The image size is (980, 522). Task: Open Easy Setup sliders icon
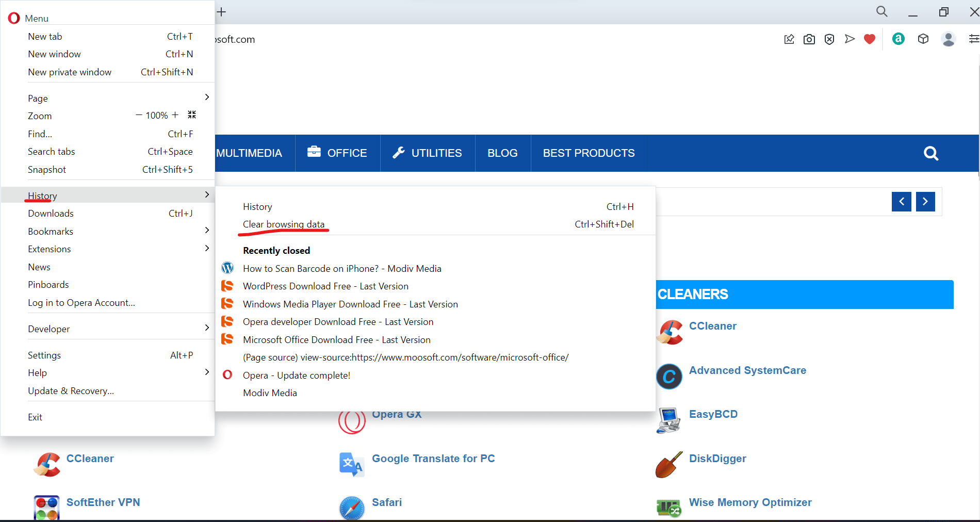coord(974,39)
